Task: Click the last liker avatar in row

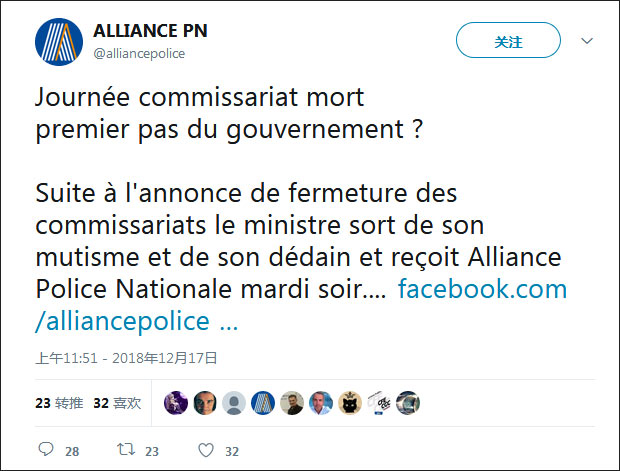Action: pos(408,403)
